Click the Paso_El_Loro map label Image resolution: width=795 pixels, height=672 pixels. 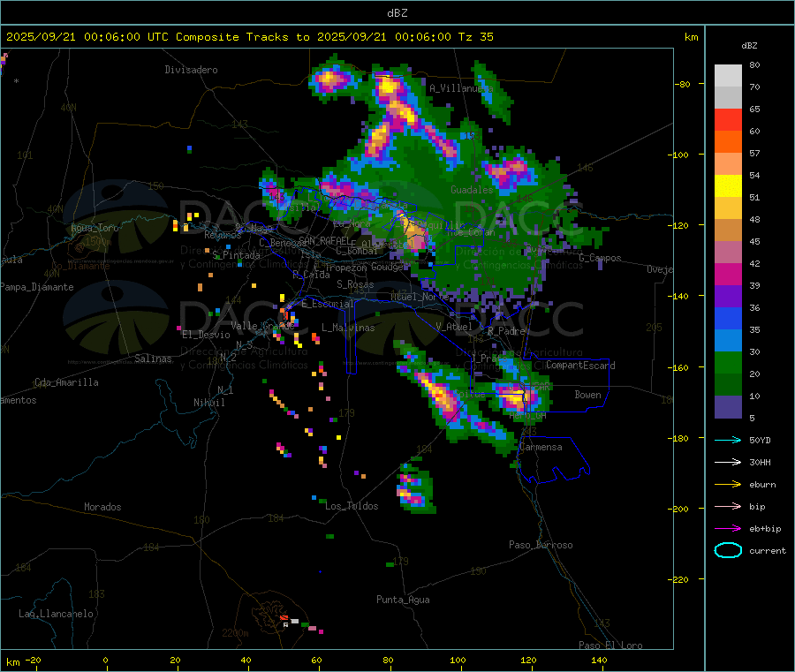coord(610,646)
